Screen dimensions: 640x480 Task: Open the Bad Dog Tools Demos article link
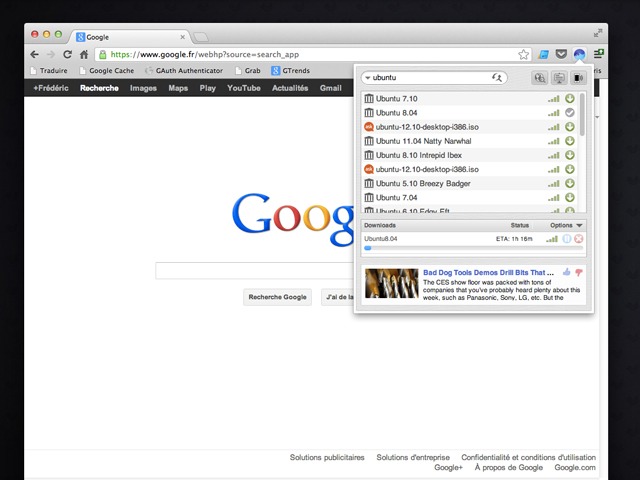click(x=488, y=272)
